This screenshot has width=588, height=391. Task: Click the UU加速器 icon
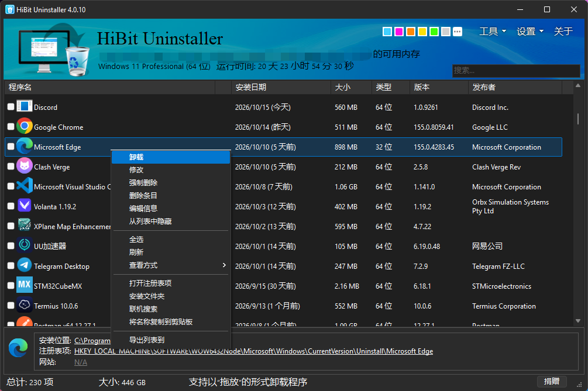pyautogui.click(x=25, y=245)
